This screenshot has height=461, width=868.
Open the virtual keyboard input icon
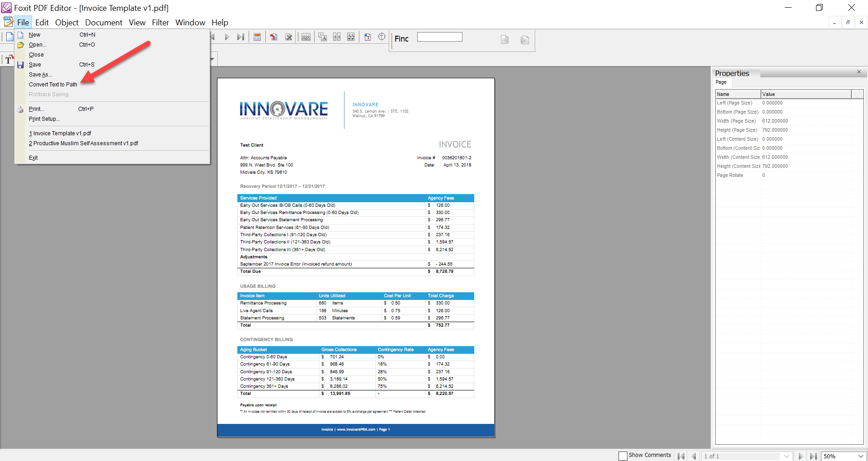pyautogui.click(x=306, y=37)
